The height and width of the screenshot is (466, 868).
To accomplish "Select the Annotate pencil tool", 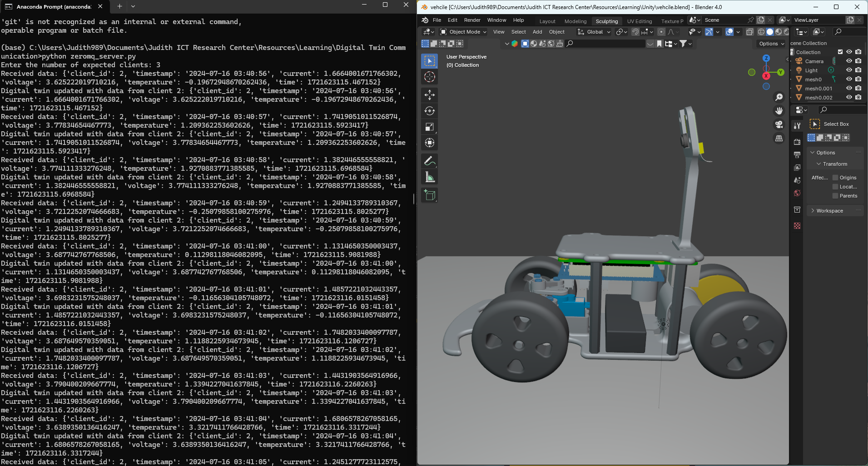I will point(430,161).
